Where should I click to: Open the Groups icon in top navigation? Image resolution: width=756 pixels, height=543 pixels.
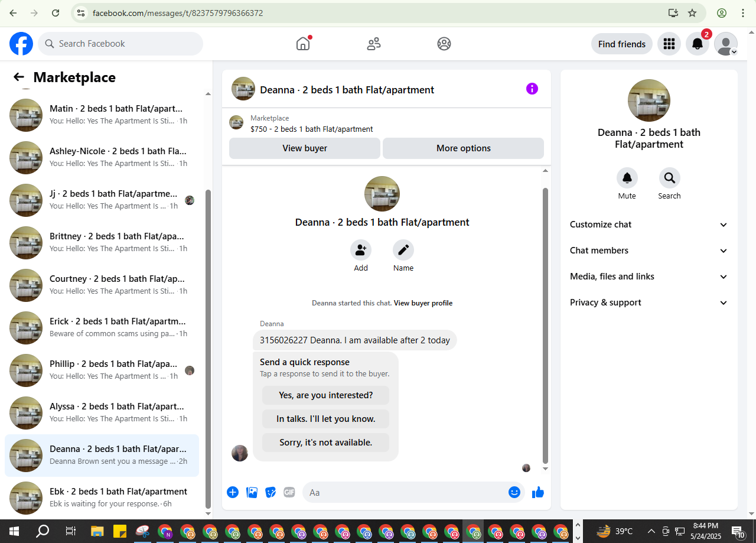pos(444,44)
